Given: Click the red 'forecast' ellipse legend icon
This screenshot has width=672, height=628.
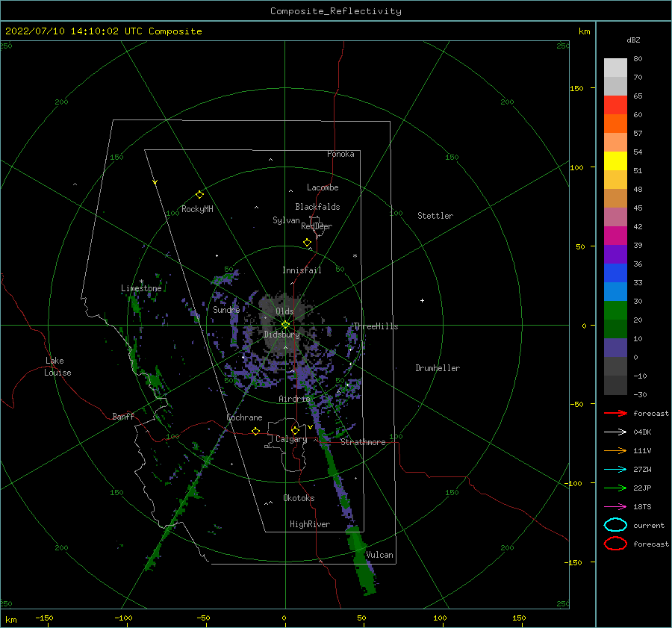Looking at the screenshot, I should (x=615, y=544).
